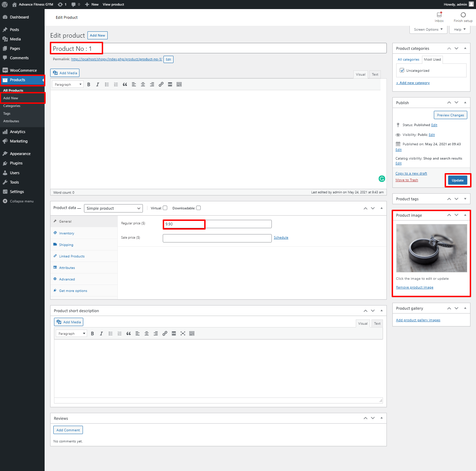Enable the Virtual checkbox
Screen dimensions: 476x471
coord(165,208)
